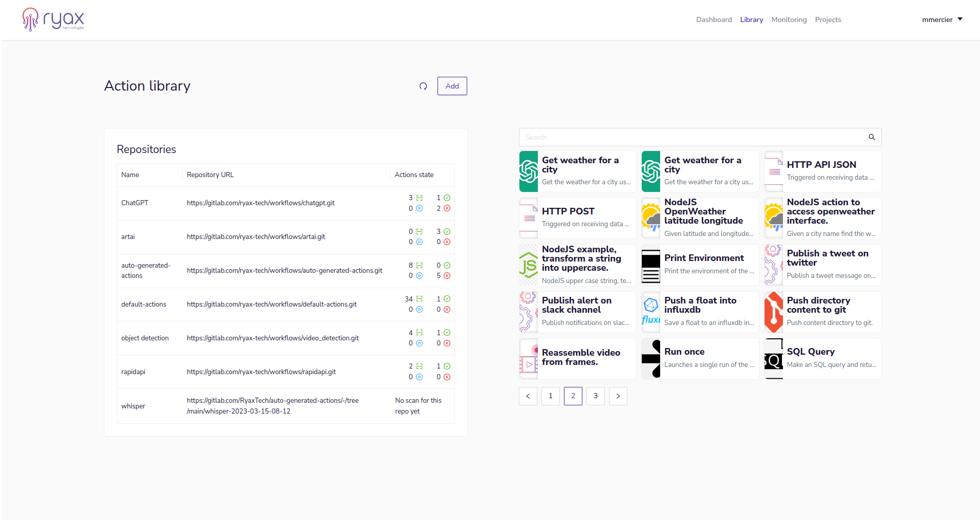Refresh the action library with reload icon
Screen dimensions: 980x520
[x=423, y=86]
